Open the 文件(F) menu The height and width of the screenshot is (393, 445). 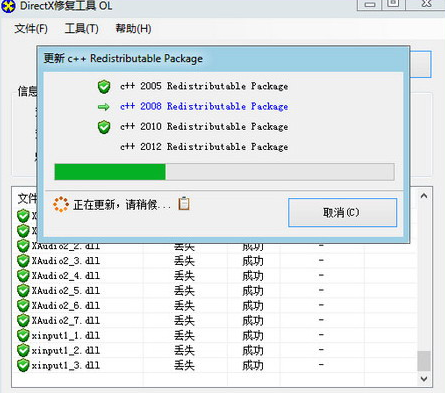[31, 29]
